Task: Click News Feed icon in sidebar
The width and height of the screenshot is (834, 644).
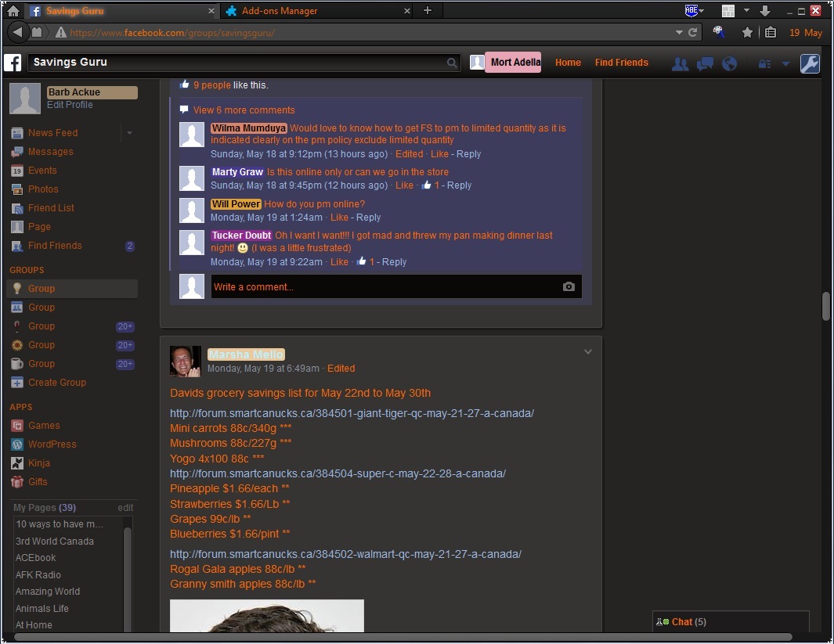Action: pos(17,133)
